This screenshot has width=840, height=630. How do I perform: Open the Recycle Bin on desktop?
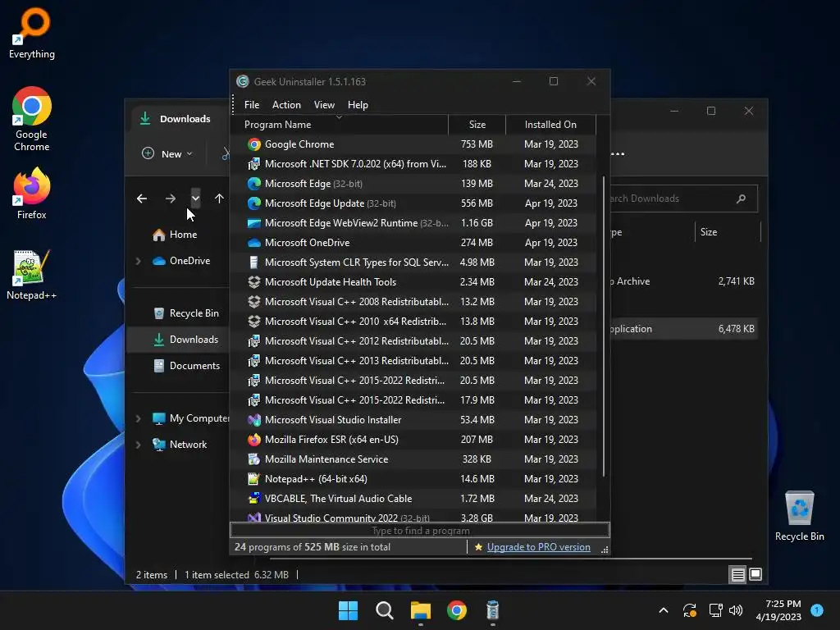(799, 517)
